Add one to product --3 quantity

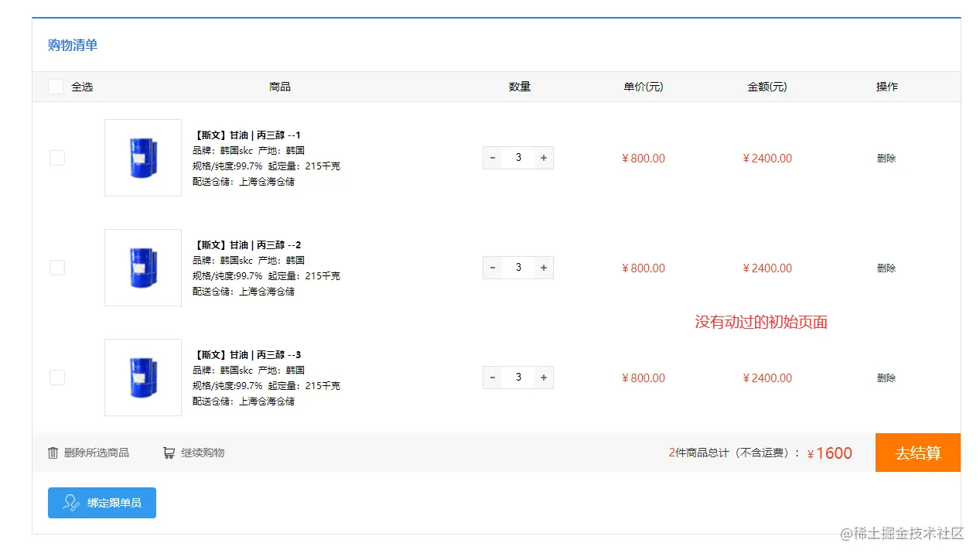(x=544, y=378)
